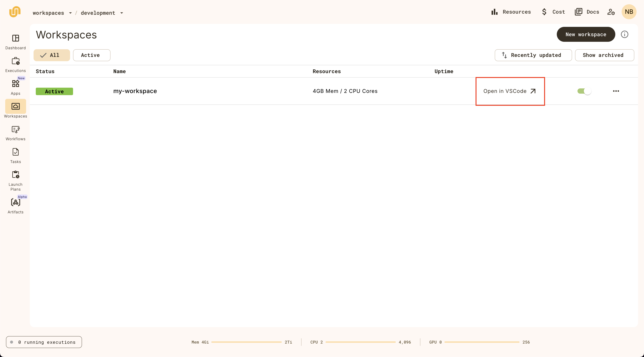
Task: Open the Cost top menu item
Action: (553, 12)
